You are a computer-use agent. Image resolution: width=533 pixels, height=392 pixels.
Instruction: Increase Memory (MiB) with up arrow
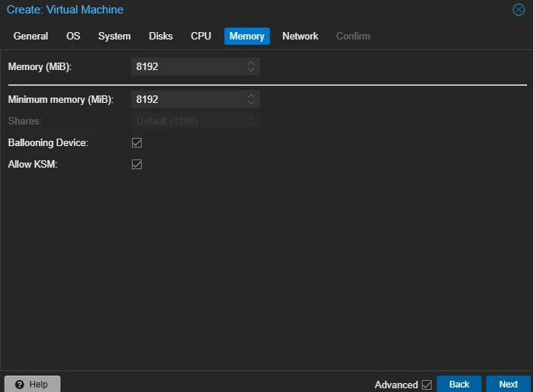pyautogui.click(x=251, y=63)
